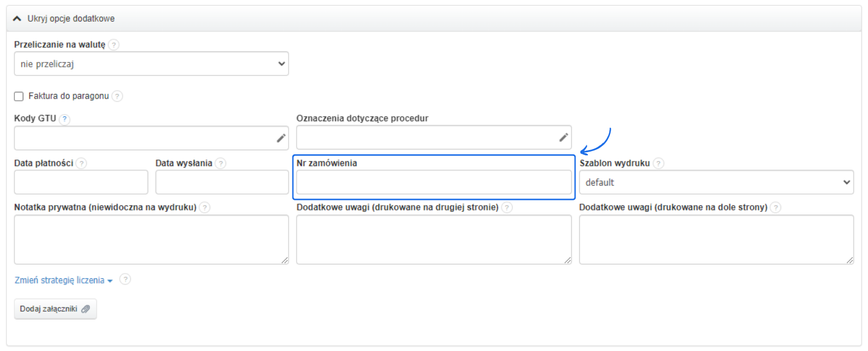Image resolution: width=868 pixels, height=351 pixels.
Task: Click the Data wysłania input field
Action: (222, 182)
